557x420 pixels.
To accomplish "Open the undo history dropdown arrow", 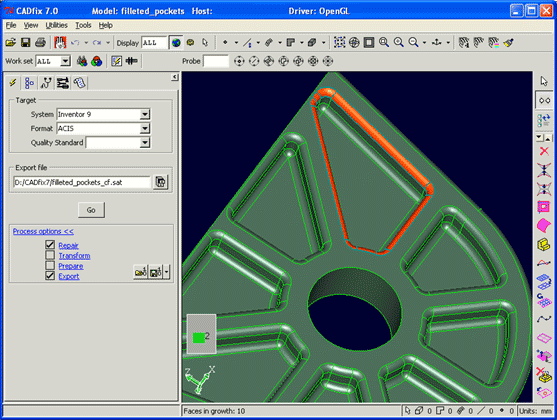I will click(x=86, y=43).
